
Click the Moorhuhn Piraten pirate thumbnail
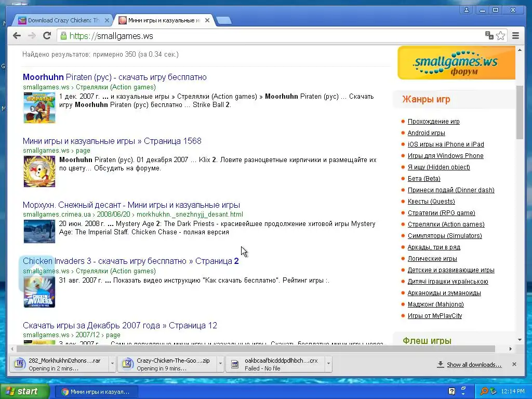(x=39, y=108)
